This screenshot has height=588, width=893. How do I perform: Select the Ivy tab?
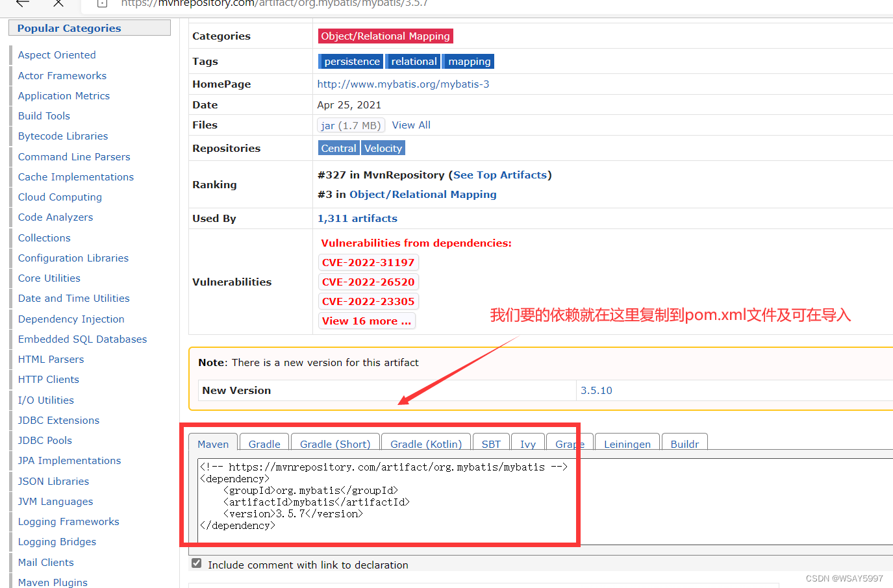pos(528,444)
